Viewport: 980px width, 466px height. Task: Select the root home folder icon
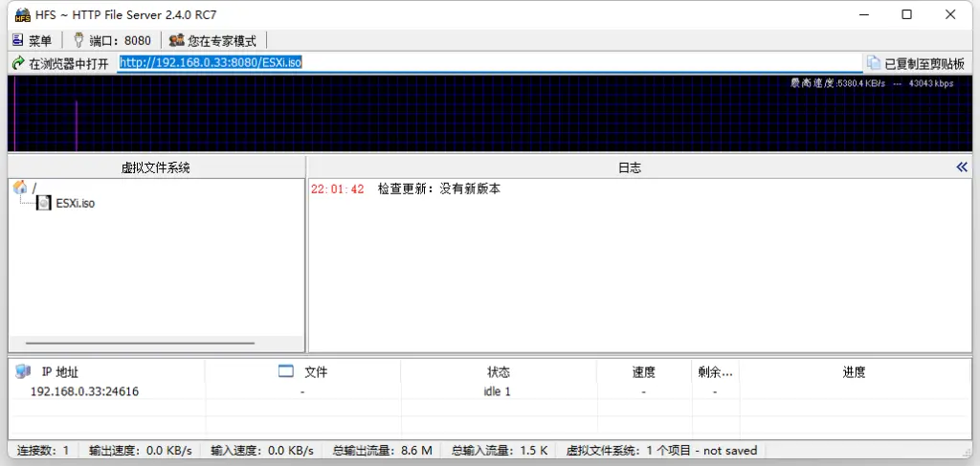[20, 188]
